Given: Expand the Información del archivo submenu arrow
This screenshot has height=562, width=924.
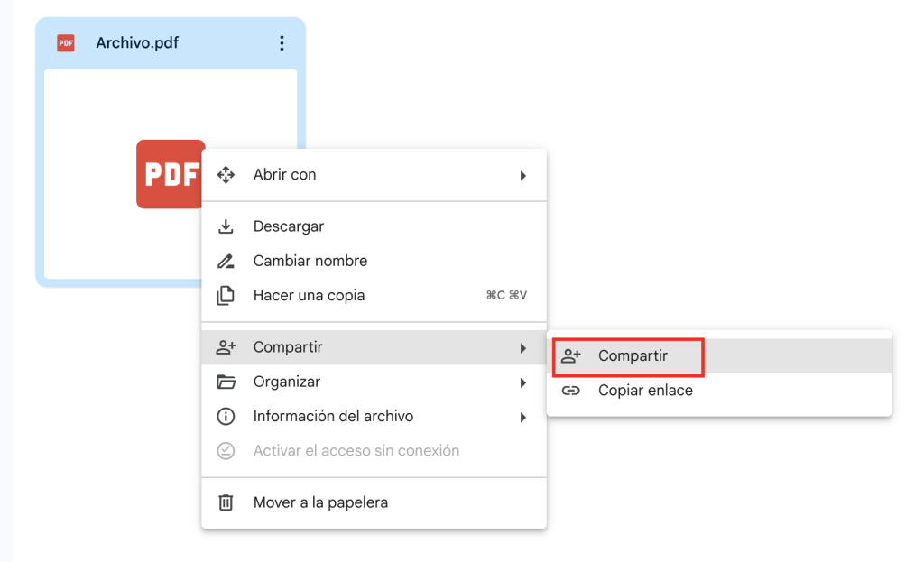Looking at the screenshot, I should [522, 418].
